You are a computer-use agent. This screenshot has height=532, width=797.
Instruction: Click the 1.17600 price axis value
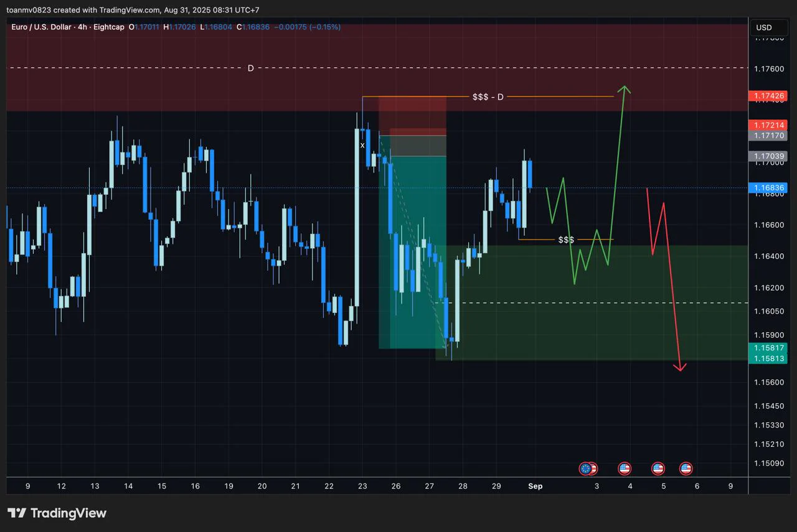pos(769,68)
